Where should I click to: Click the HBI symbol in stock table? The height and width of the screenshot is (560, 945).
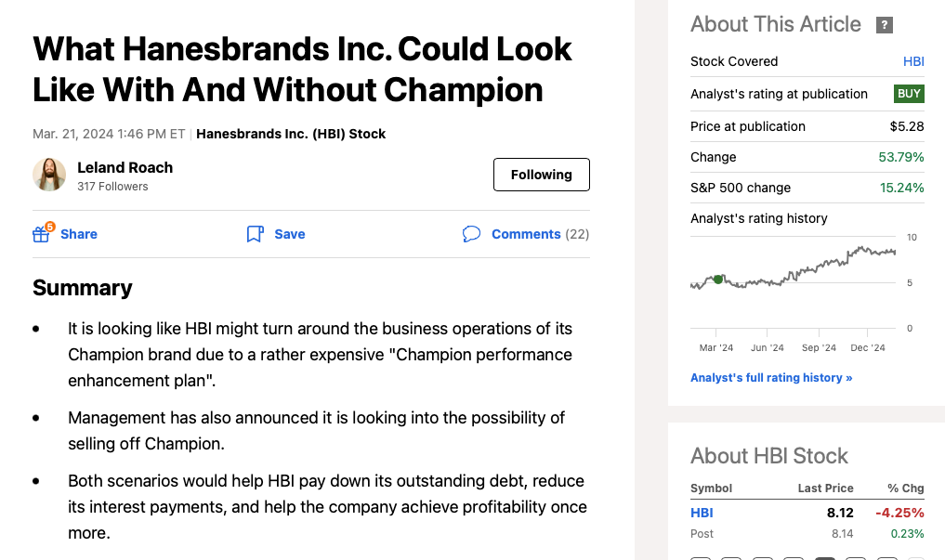pyautogui.click(x=702, y=512)
